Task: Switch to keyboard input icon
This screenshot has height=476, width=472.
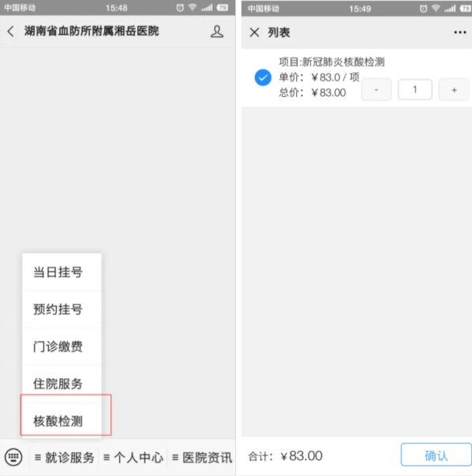Action: [13, 456]
